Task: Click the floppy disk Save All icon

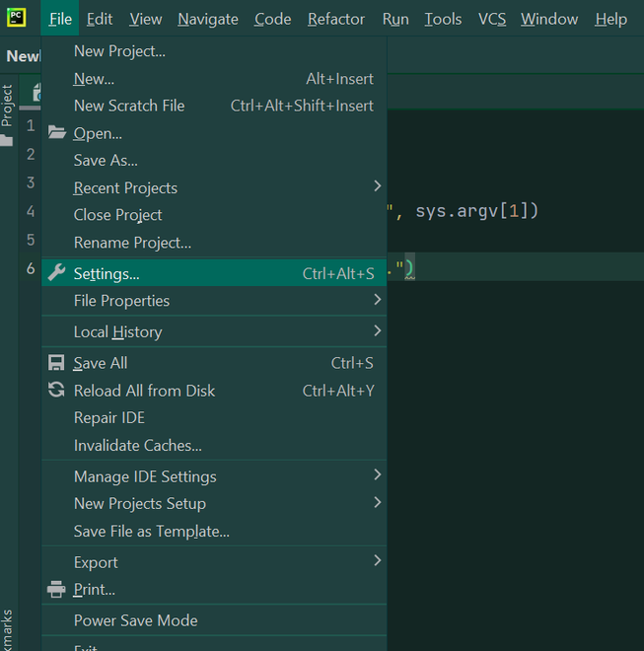Action: (x=56, y=363)
